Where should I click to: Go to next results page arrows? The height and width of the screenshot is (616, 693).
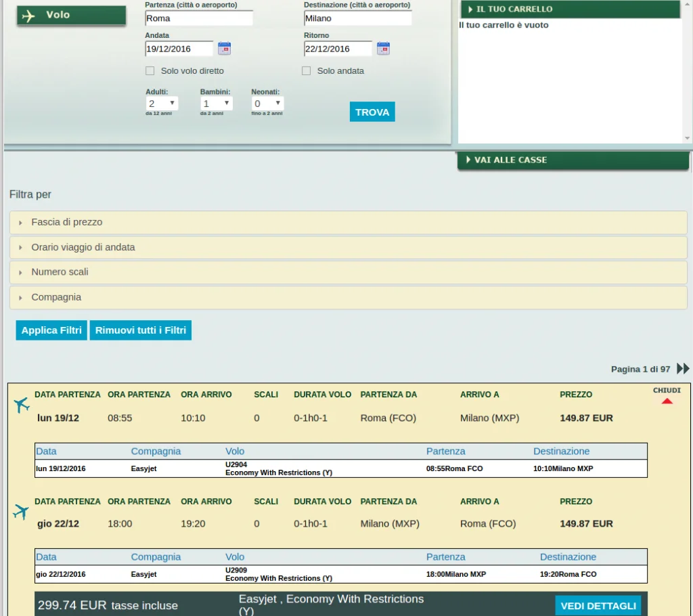[x=683, y=368]
